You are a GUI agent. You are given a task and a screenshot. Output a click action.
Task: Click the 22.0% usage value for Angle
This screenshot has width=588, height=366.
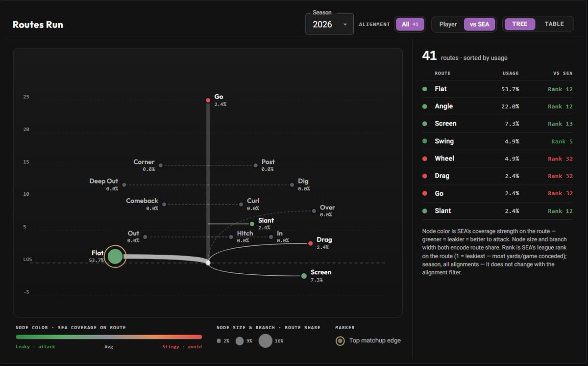511,106
